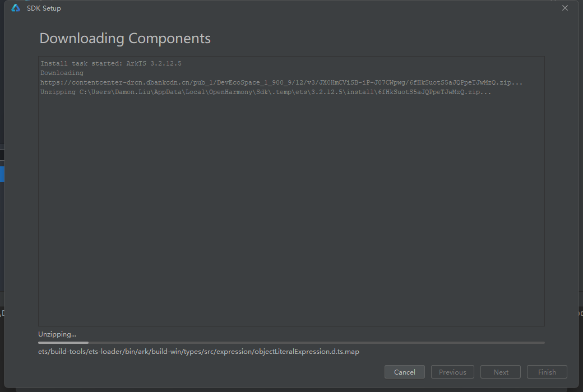This screenshot has height=392, width=583.
Task: Click inside the empty install log area
Action: 291,213
